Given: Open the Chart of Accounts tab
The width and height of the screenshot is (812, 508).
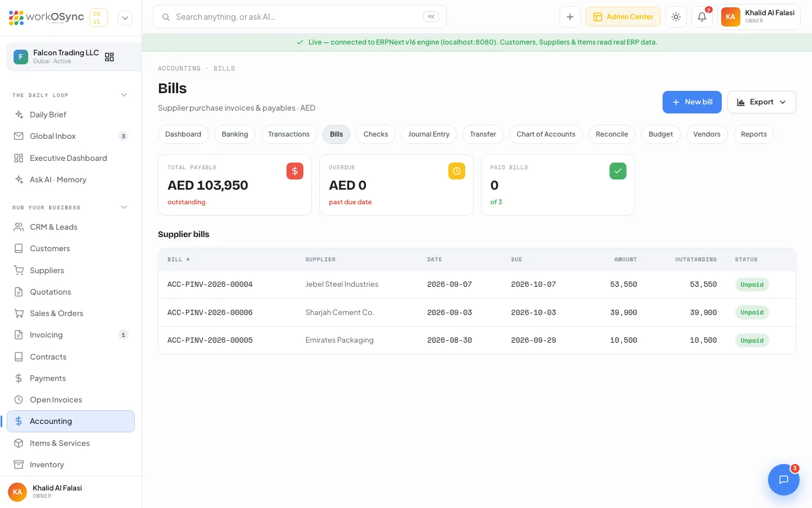Looking at the screenshot, I should [x=546, y=134].
